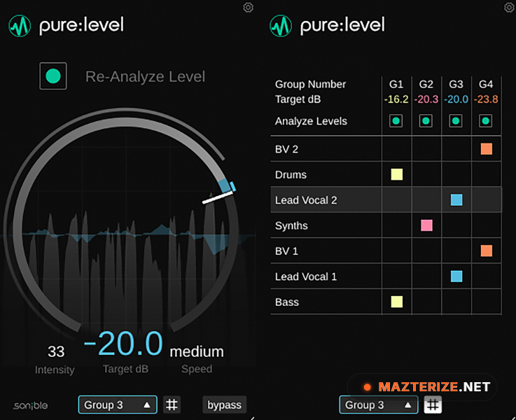516x420 pixels.
Task: Close group grid view icon in right window
Action: 433,405
